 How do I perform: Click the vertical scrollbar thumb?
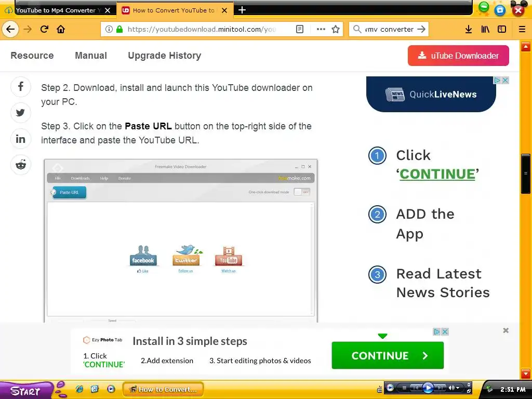click(x=526, y=174)
